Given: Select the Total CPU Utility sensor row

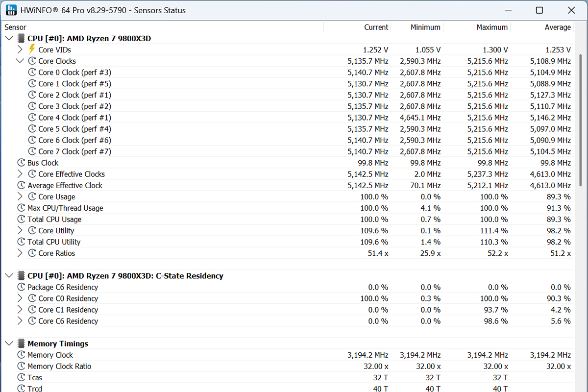Looking at the screenshot, I should click(54, 242).
